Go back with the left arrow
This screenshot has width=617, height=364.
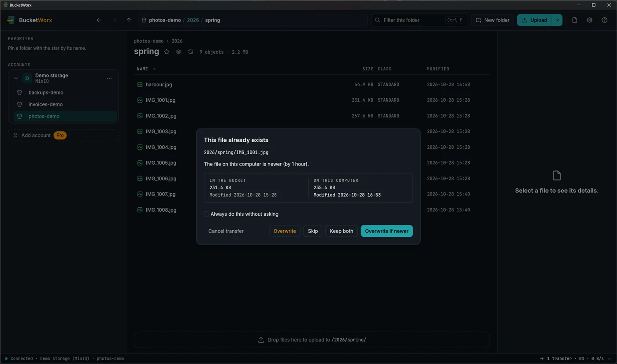click(x=99, y=20)
